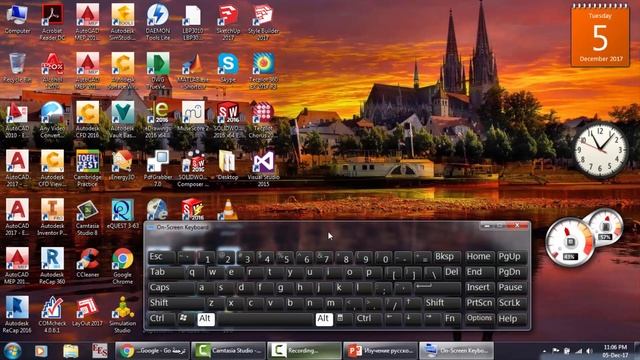Click the space bar on On-Screen Keyboard

(265, 319)
